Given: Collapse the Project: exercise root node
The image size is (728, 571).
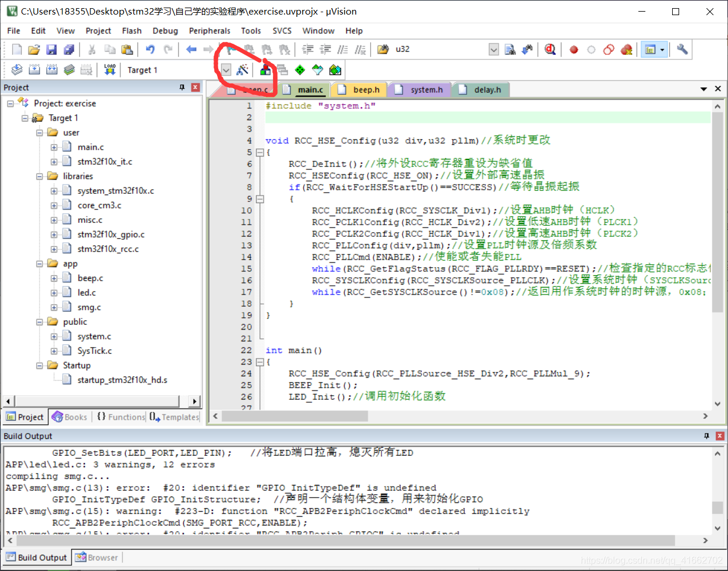Looking at the screenshot, I should [10, 104].
